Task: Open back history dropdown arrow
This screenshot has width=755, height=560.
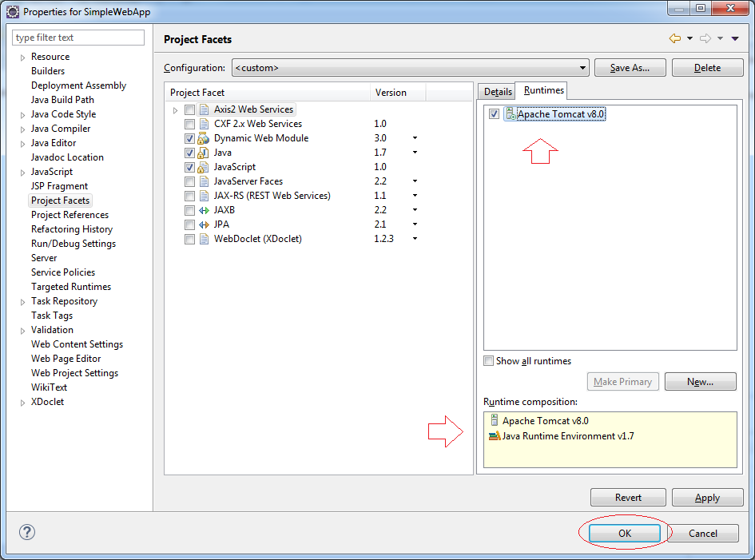Action: tap(689, 38)
